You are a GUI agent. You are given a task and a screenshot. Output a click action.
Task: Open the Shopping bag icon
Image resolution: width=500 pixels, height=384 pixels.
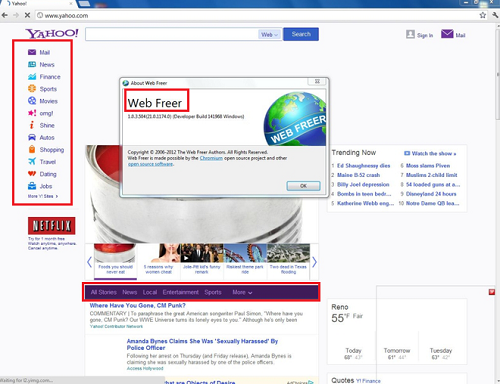pos(32,149)
